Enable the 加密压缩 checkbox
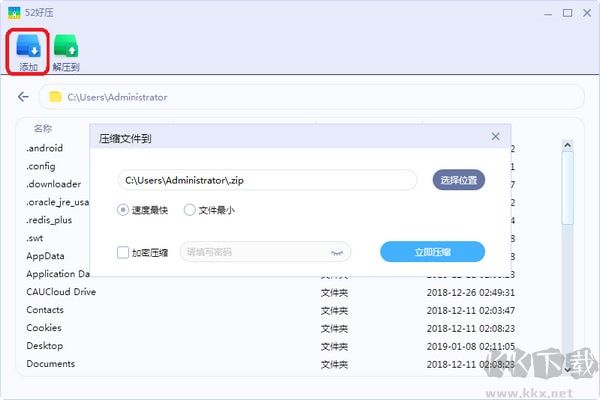Viewport: 600px width, 400px height. pos(123,252)
